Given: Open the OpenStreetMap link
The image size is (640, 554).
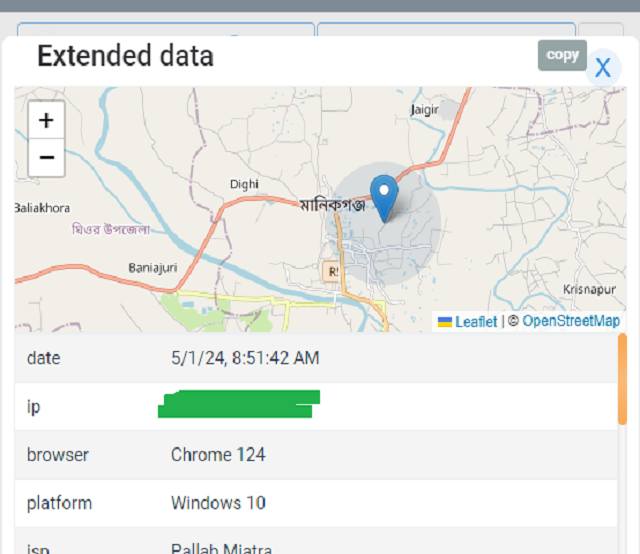Looking at the screenshot, I should click(571, 321).
